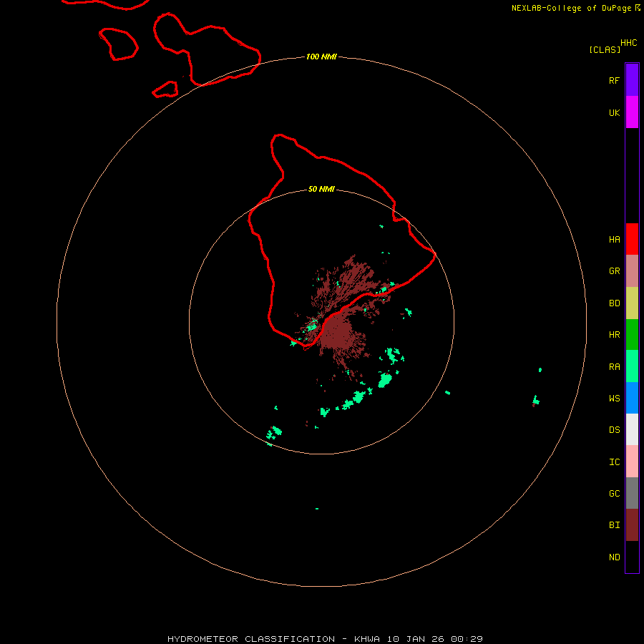Click the HR legend label

pos(614,335)
